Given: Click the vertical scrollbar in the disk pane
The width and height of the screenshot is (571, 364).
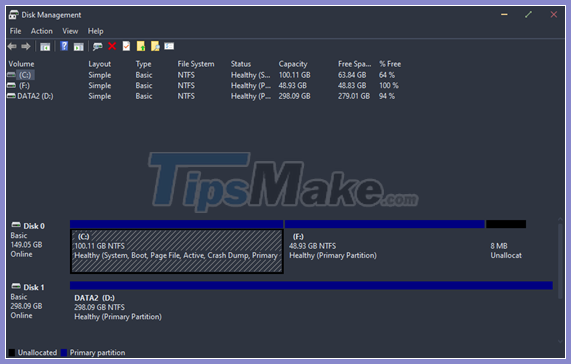Looking at the screenshot, I should pos(560,280).
